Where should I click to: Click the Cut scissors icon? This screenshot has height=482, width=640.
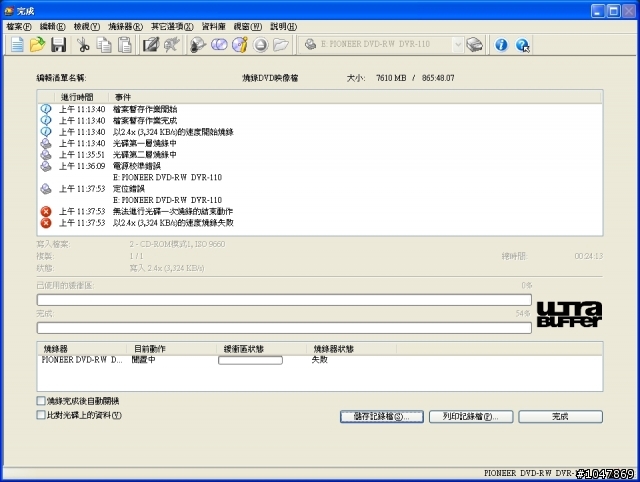click(83, 44)
